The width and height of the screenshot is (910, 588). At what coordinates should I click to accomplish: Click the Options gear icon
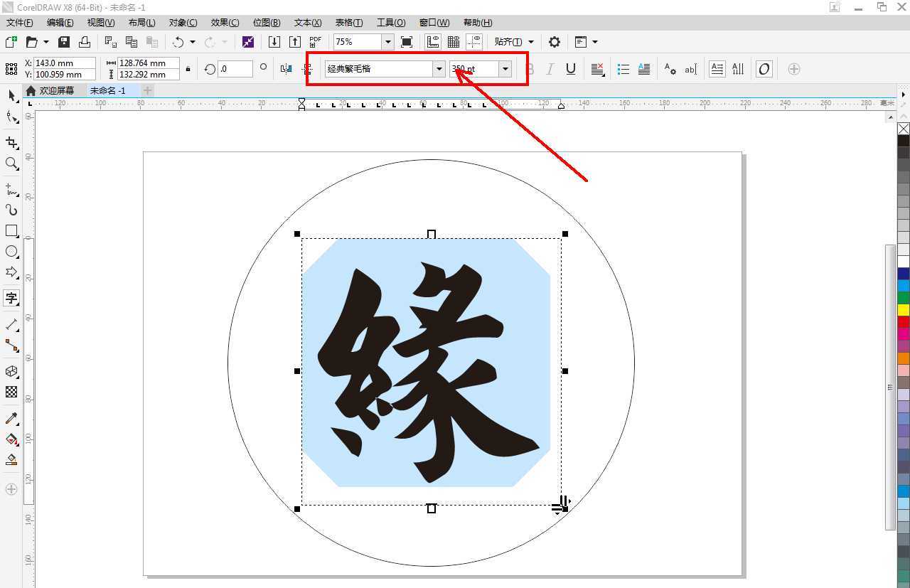coord(554,41)
